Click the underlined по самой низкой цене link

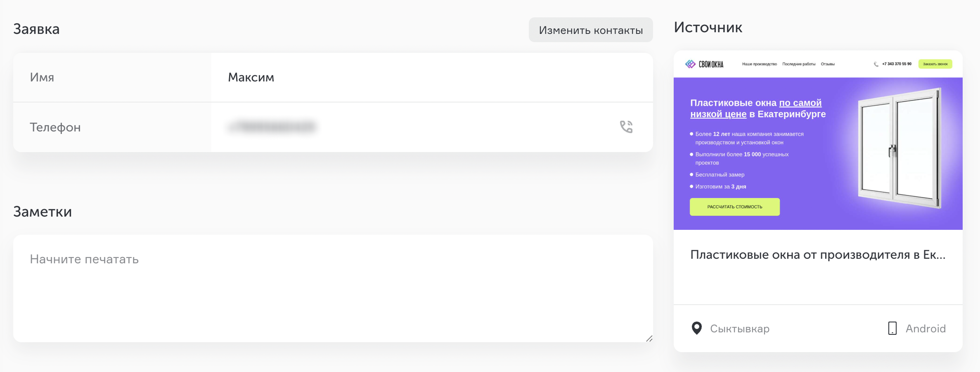click(756, 108)
